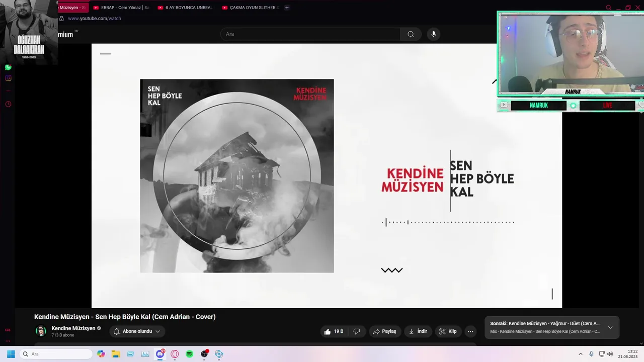Open Instagram in the Opera sidebar
Viewport: 644px width, 362px height.
8,78
